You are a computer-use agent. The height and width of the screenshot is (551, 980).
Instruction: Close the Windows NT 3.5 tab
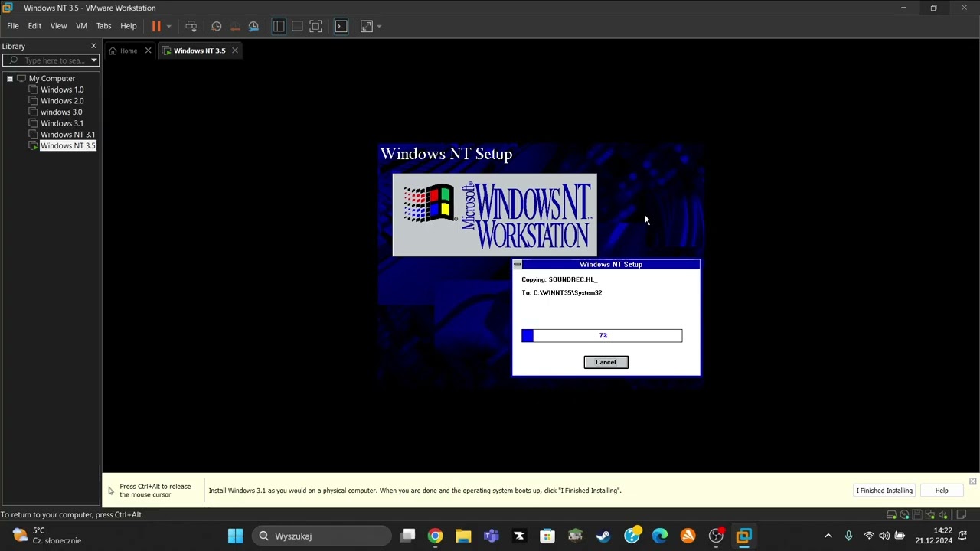235,51
